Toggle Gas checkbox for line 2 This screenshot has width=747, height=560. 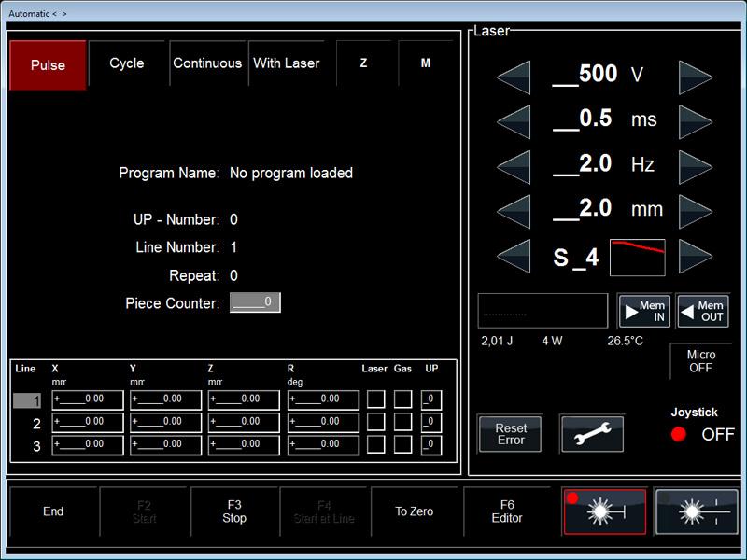pos(402,423)
